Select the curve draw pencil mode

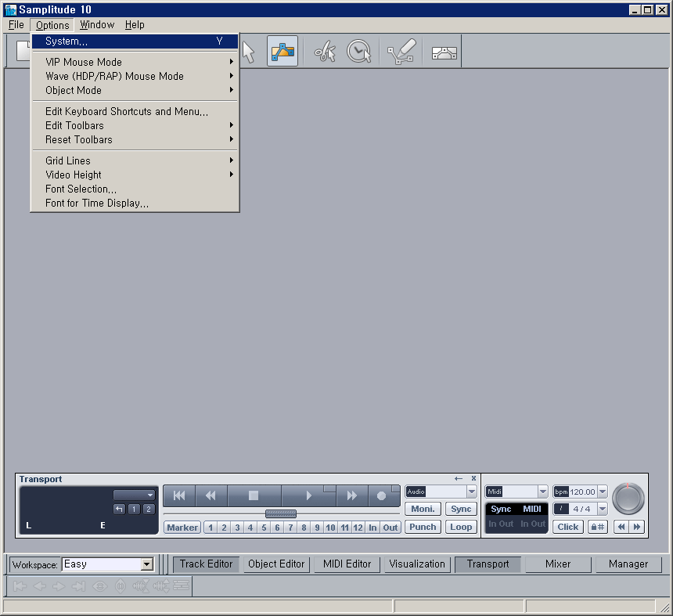[401, 52]
